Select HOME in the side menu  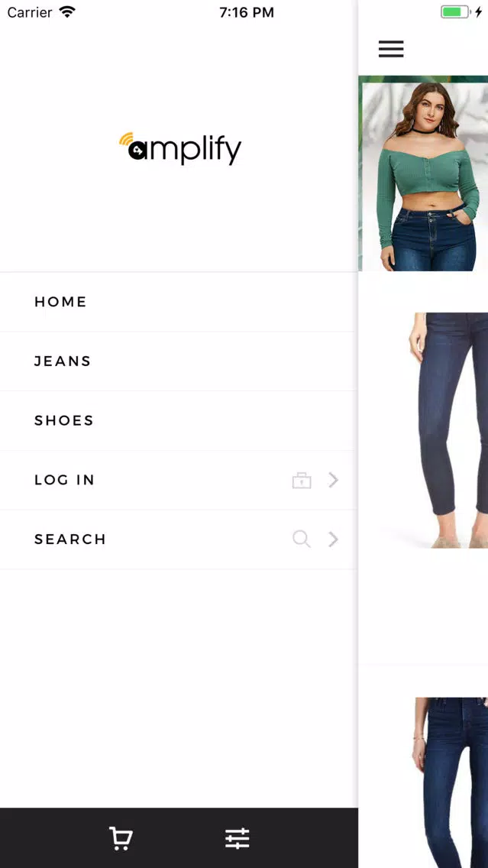pos(178,302)
